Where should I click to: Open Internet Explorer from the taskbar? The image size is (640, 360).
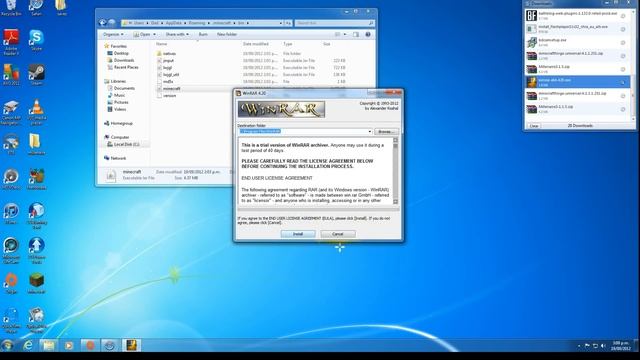28,345
